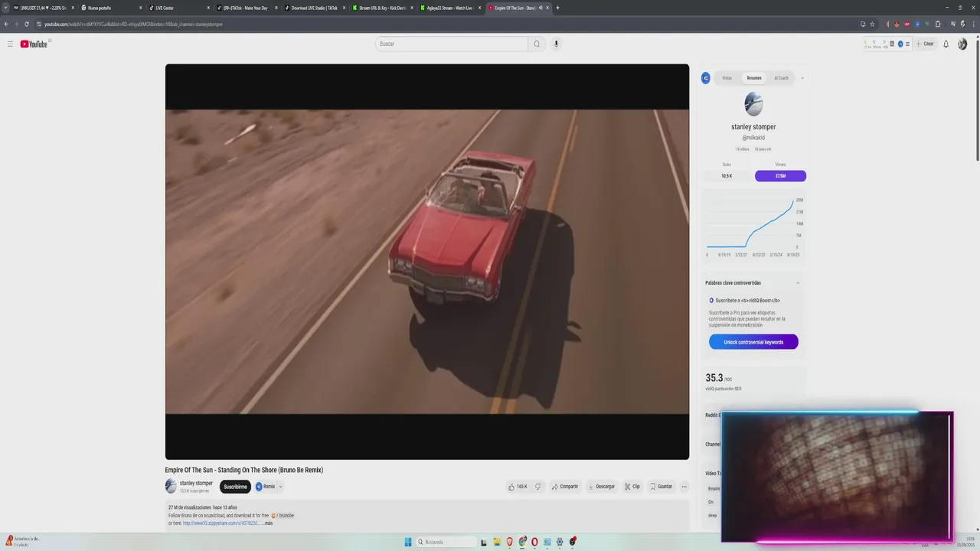Open the tab search dropdown arrow

[x=5, y=8]
